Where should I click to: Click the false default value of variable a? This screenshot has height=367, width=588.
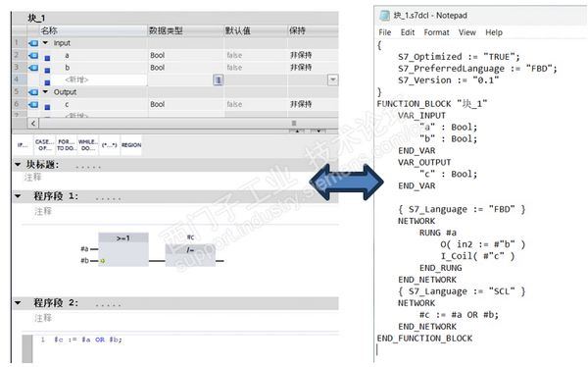tap(234, 56)
